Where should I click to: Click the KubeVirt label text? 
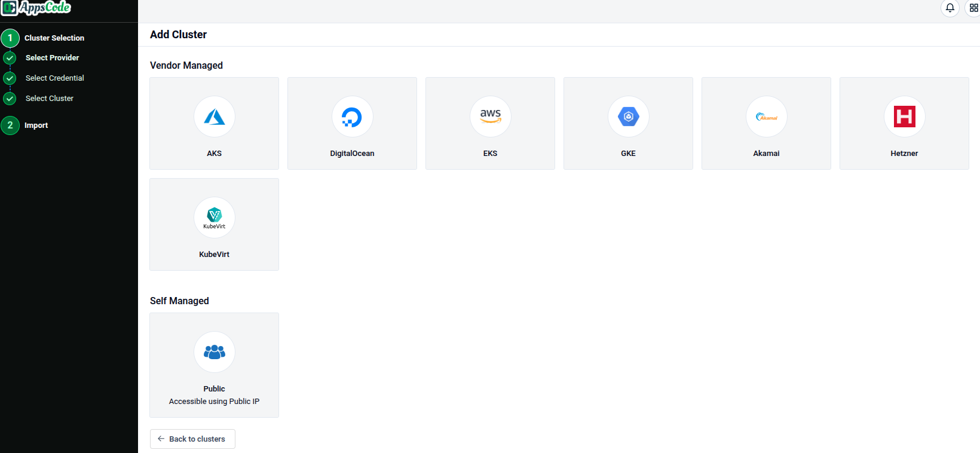[x=215, y=255]
